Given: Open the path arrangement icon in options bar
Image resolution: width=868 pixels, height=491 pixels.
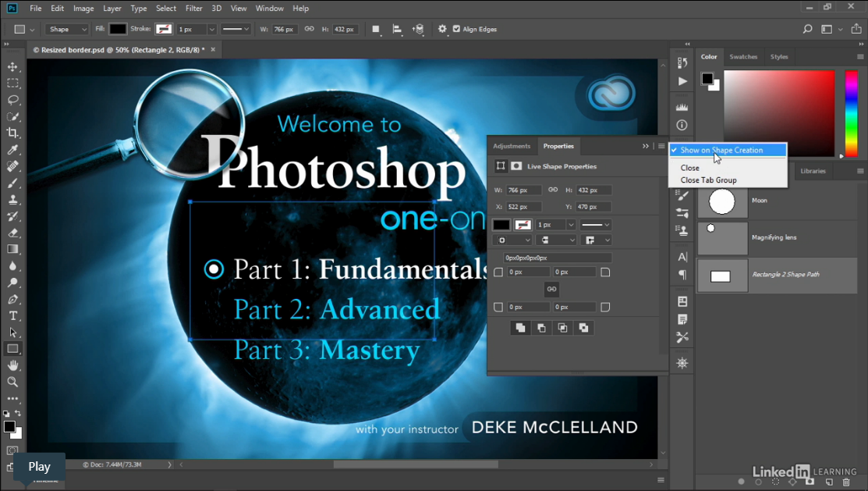Looking at the screenshot, I should pyautogui.click(x=419, y=30).
